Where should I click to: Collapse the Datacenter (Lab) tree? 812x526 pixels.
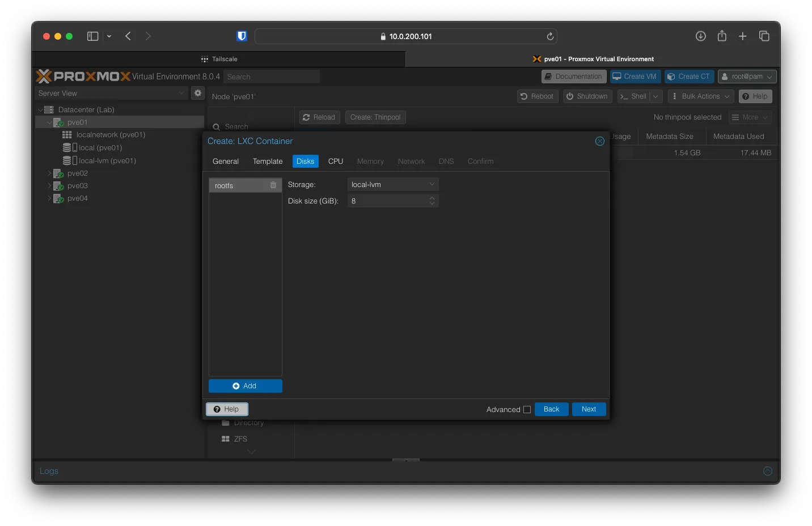40,110
